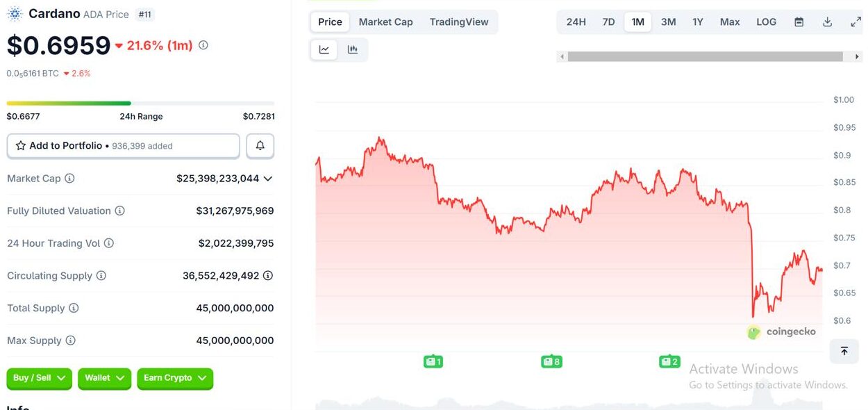This screenshot has width=868, height=410.
Task: Open the TradingView tab
Action: tap(459, 22)
